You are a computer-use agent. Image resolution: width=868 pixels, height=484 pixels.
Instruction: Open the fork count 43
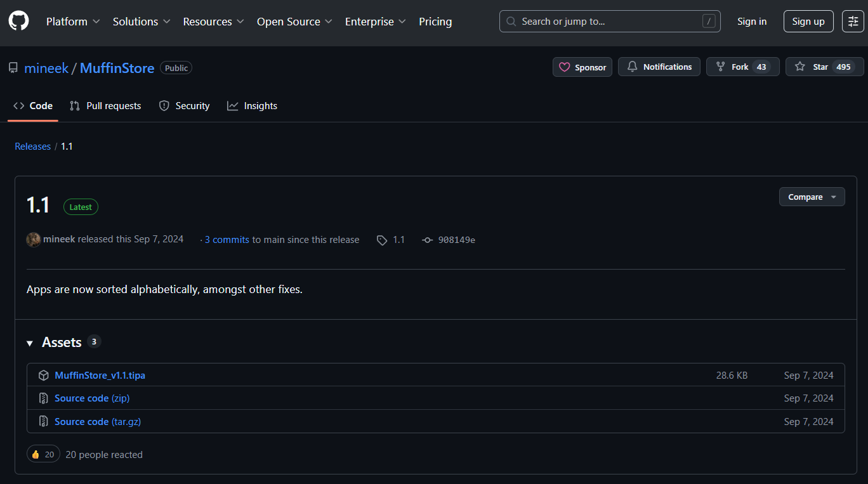click(x=761, y=67)
